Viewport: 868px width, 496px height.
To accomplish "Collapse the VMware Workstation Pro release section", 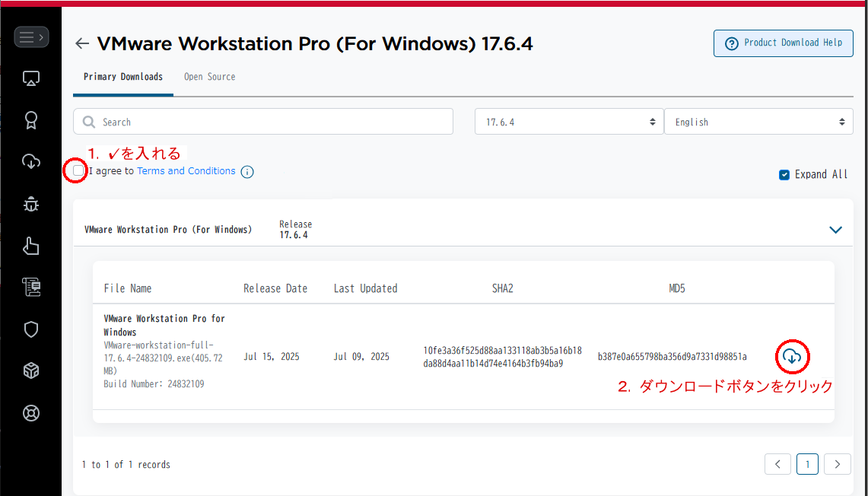I will [835, 230].
